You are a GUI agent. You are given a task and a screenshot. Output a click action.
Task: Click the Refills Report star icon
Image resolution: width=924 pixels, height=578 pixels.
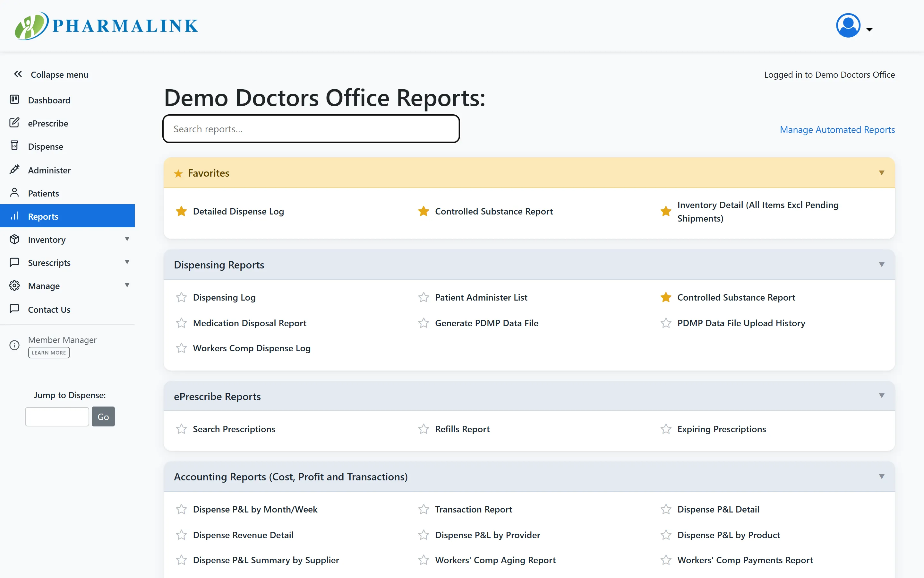[x=424, y=429]
